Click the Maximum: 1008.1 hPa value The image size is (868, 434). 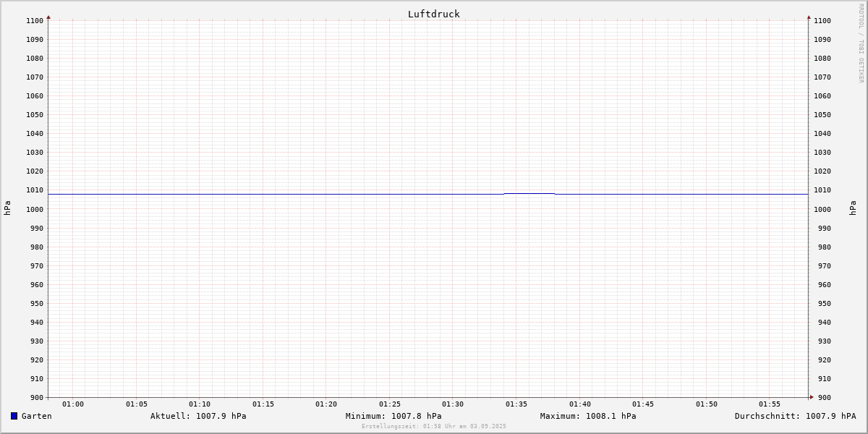click(x=588, y=416)
